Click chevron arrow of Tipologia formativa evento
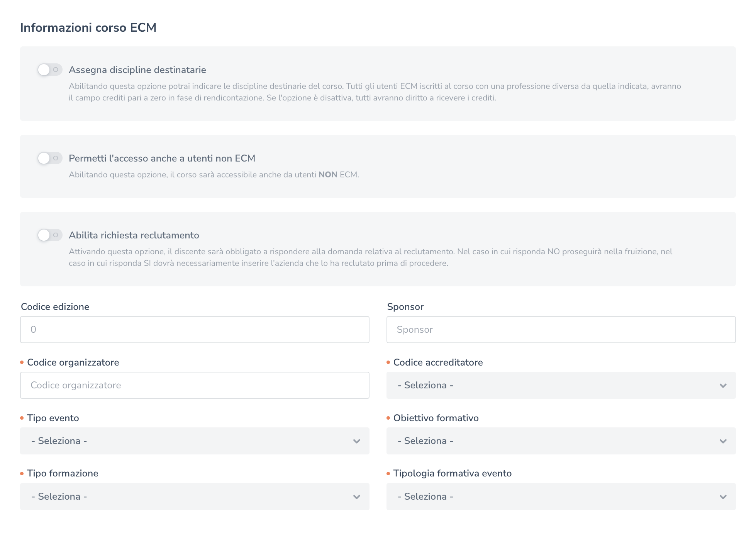This screenshot has width=756, height=541. coord(723,497)
